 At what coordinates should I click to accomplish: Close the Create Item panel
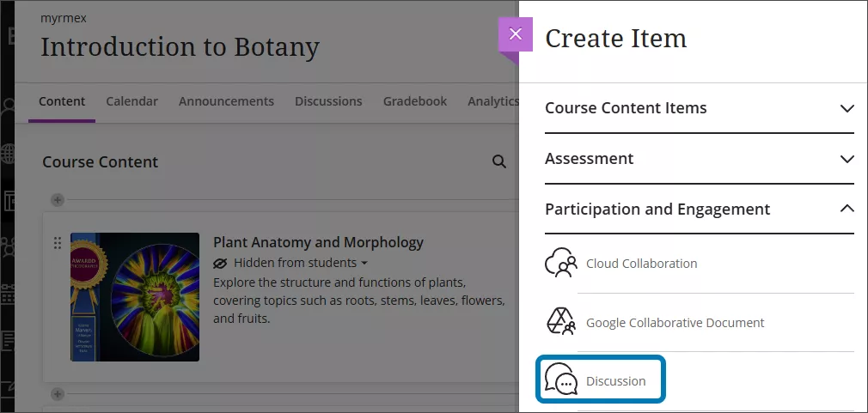515,34
